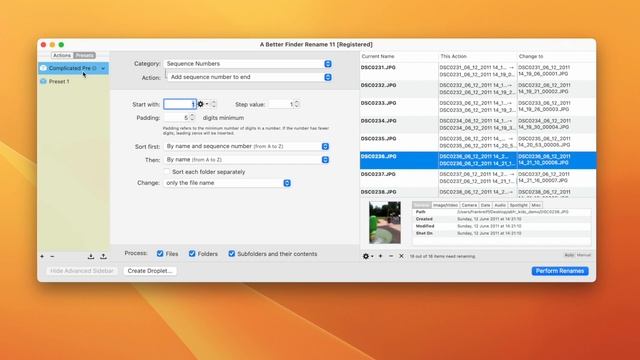Click the Shot On row in metadata
Screen dimensions: 640x360
(502, 233)
